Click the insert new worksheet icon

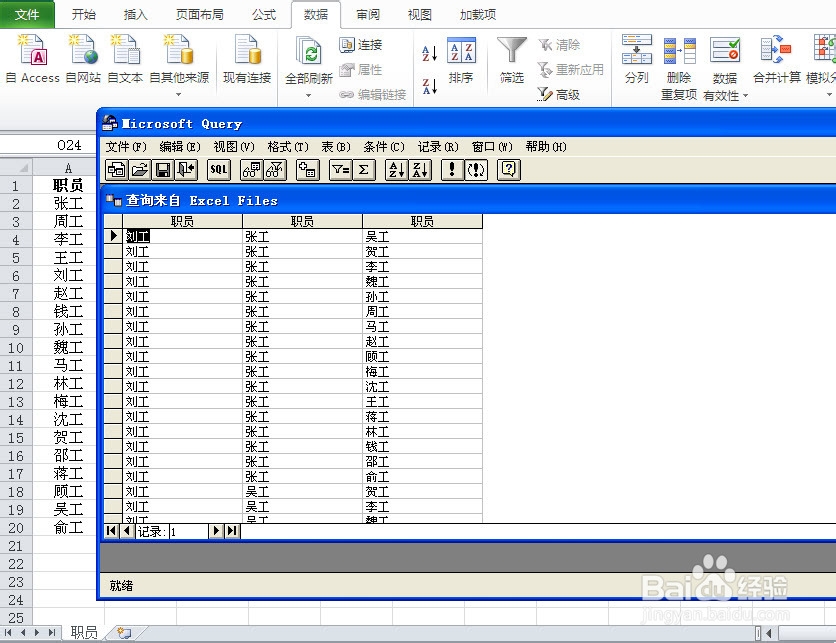[124, 633]
